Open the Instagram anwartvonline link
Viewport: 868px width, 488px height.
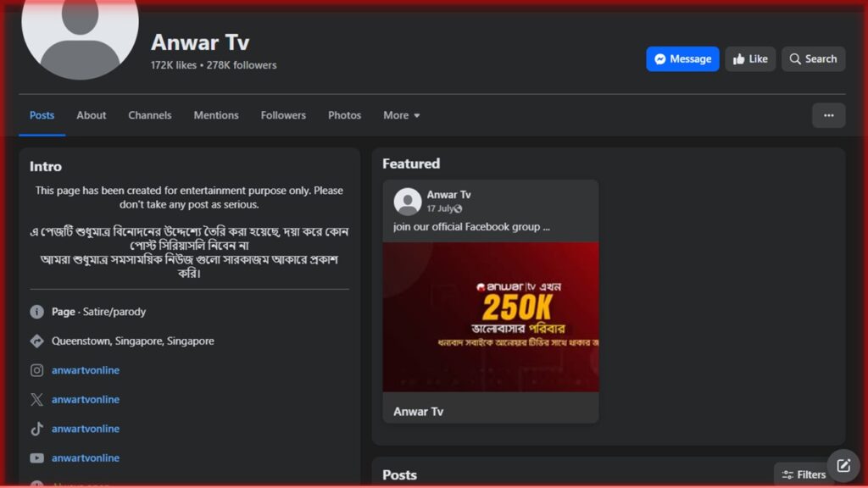[86, 371]
